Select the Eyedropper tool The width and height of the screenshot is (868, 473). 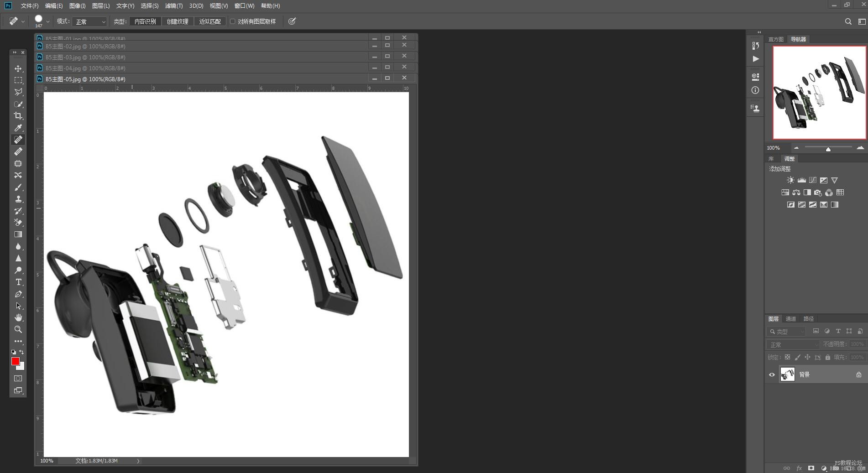(18, 128)
